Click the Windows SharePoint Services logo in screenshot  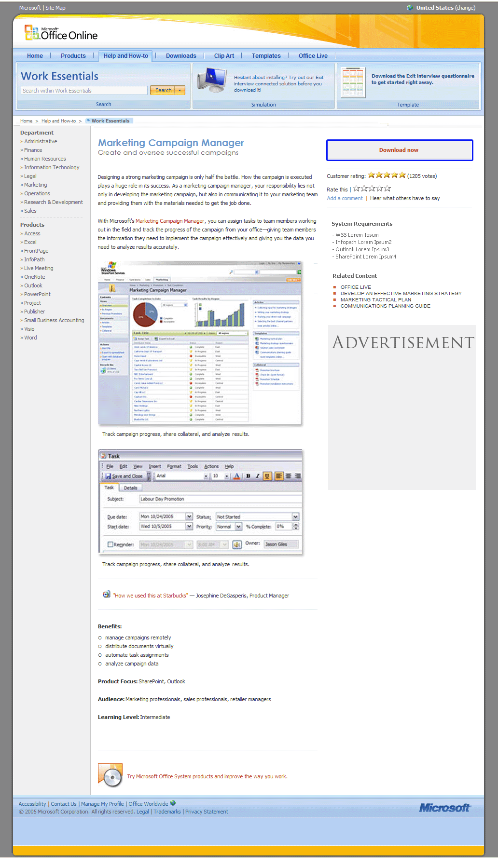point(112,269)
